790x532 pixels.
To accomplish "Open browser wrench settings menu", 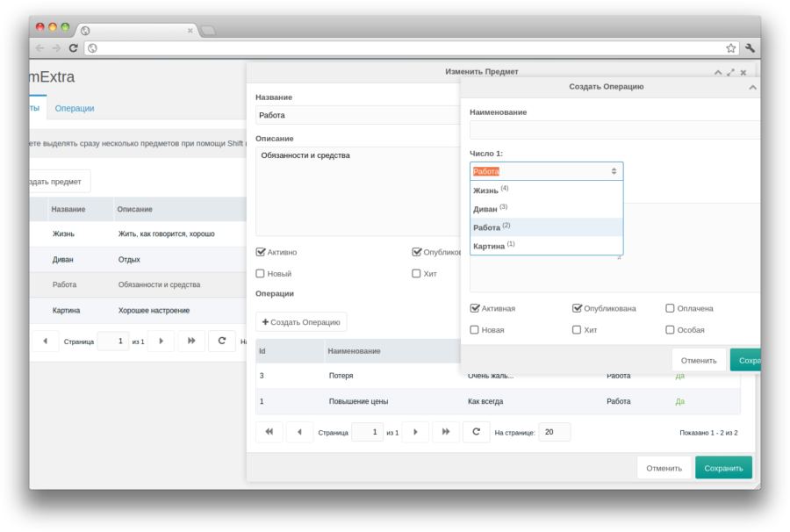I will pyautogui.click(x=750, y=48).
